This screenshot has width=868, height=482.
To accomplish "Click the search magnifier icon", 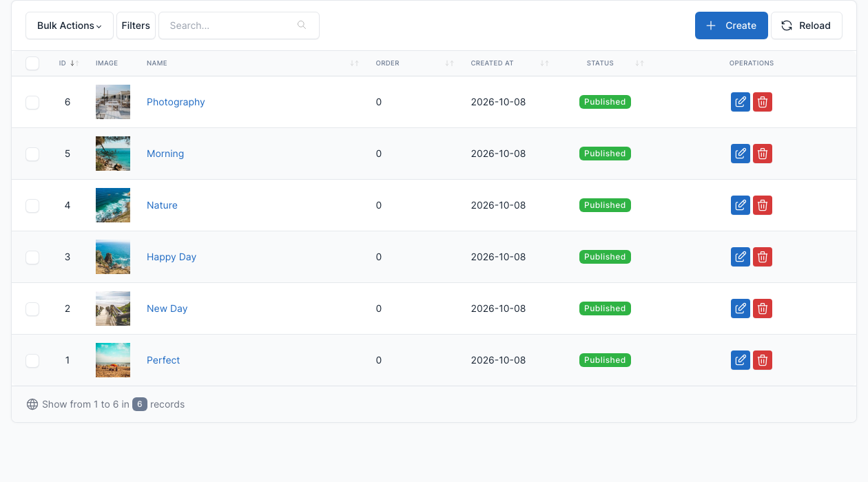I will [x=302, y=25].
